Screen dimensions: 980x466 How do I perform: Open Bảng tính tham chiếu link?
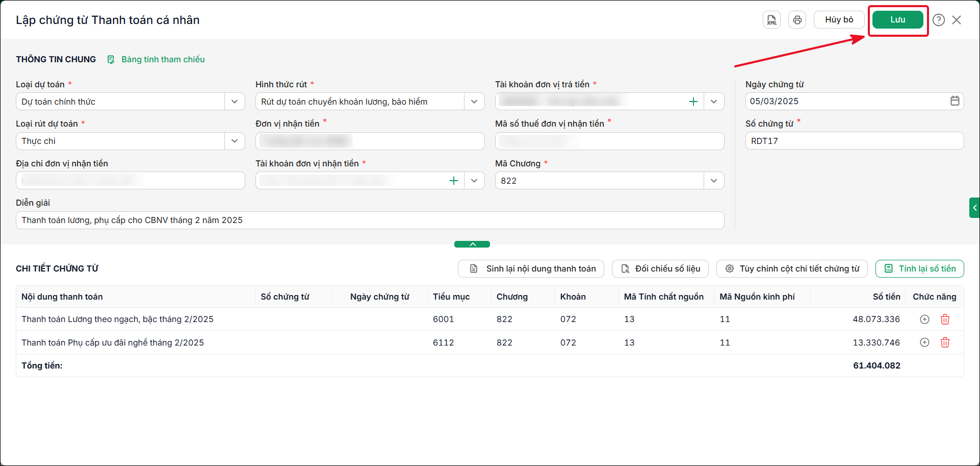156,59
